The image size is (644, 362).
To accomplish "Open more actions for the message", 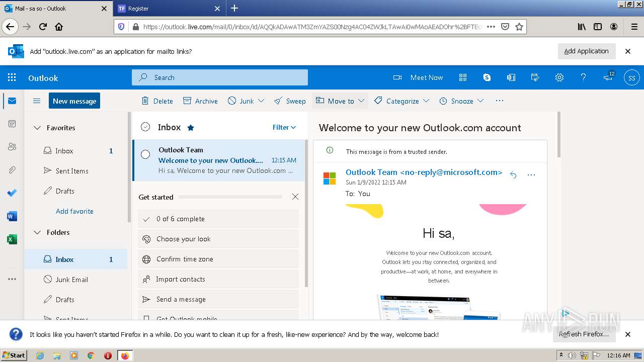I will [531, 175].
